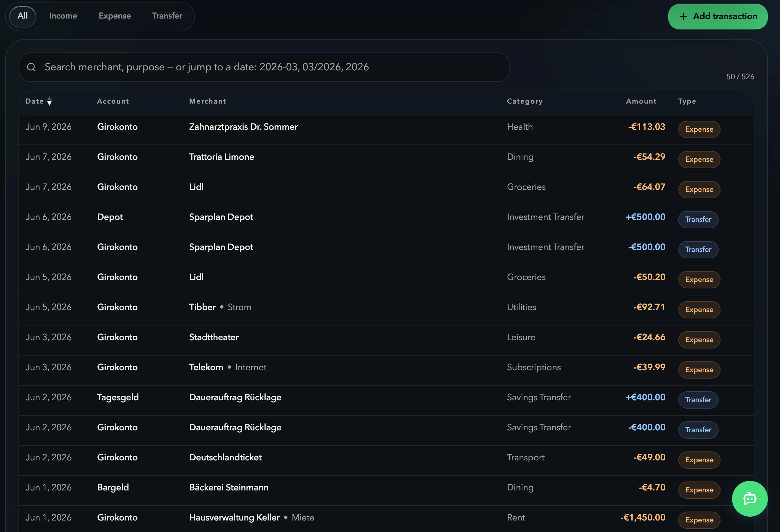This screenshot has height=532, width=780.
Task: Toggle the Date column sort arrows
Action: (x=49, y=101)
